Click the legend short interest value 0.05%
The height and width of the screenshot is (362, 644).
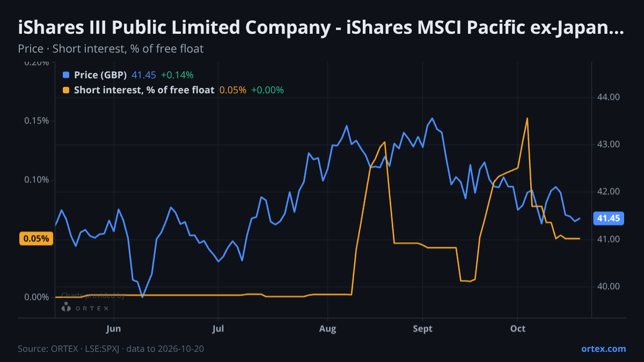click(x=233, y=90)
